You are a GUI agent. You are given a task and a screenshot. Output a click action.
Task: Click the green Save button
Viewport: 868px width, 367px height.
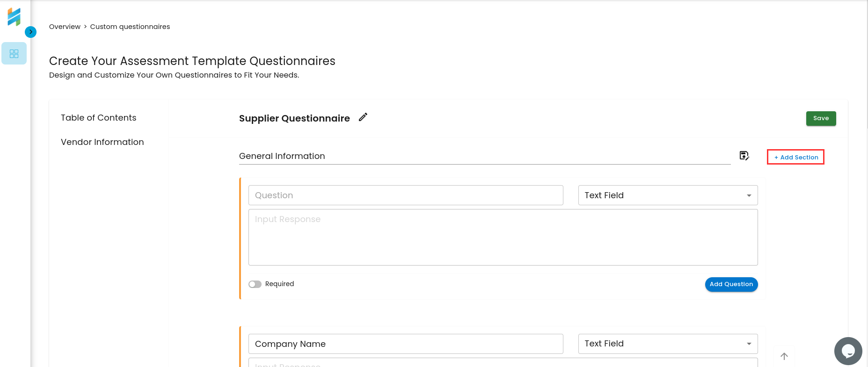tap(821, 118)
